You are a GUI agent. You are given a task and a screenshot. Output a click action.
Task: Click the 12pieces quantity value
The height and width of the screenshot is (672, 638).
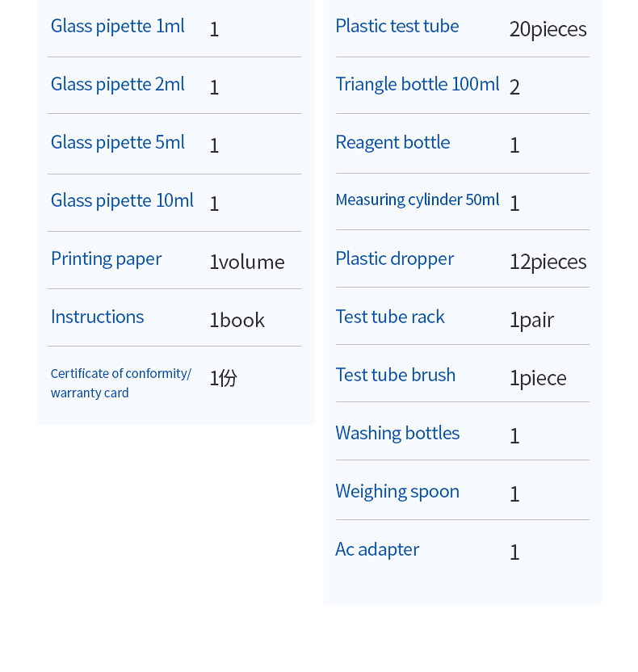[548, 262]
